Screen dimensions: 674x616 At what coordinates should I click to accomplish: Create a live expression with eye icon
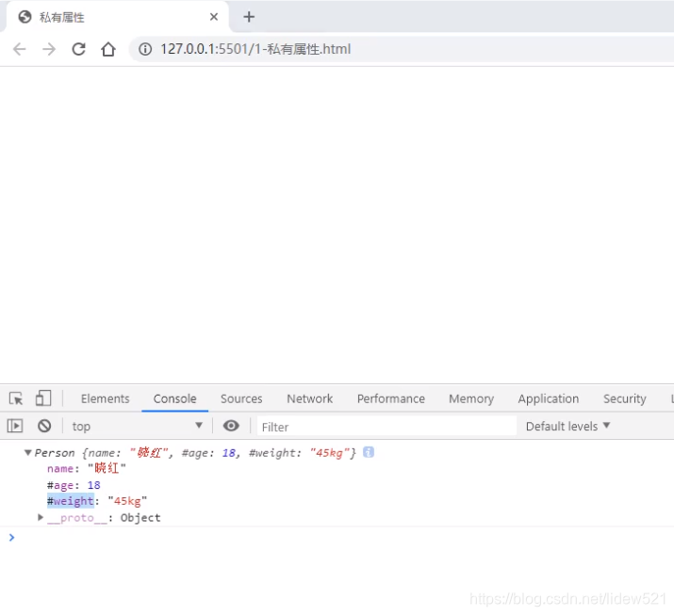click(231, 426)
